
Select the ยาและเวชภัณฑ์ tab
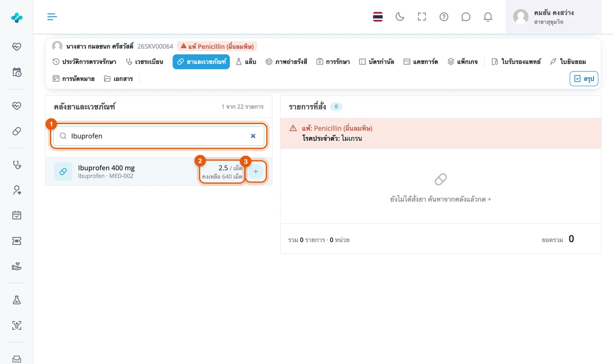[x=201, y=62]
